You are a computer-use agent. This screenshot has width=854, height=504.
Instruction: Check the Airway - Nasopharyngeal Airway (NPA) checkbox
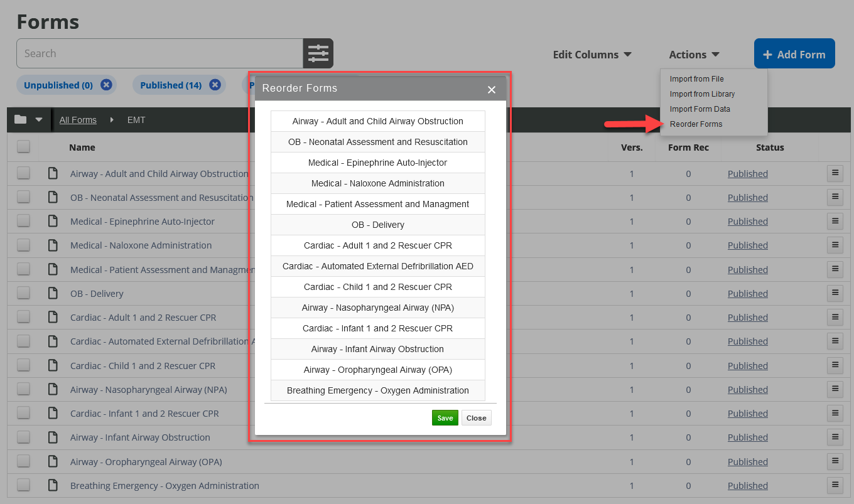pyautogui.click(x=23, y=389)
